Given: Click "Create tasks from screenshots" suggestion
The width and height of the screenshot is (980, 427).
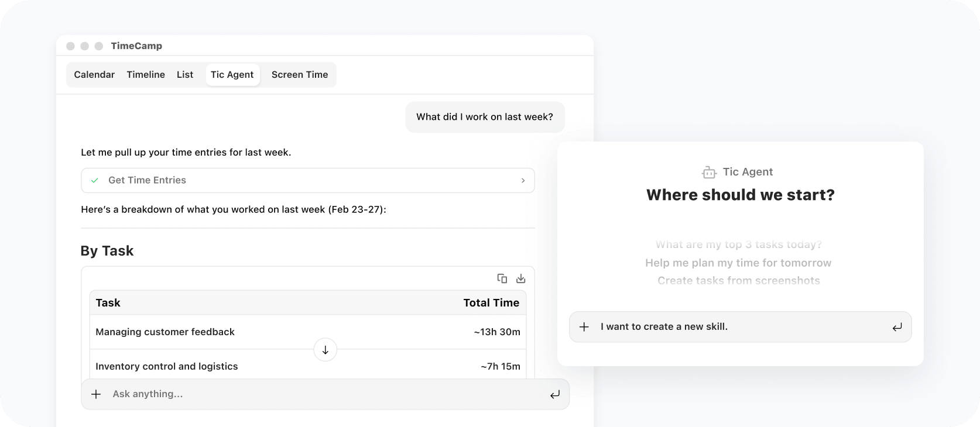Looking at the screenshot, I should coord(739,281).
